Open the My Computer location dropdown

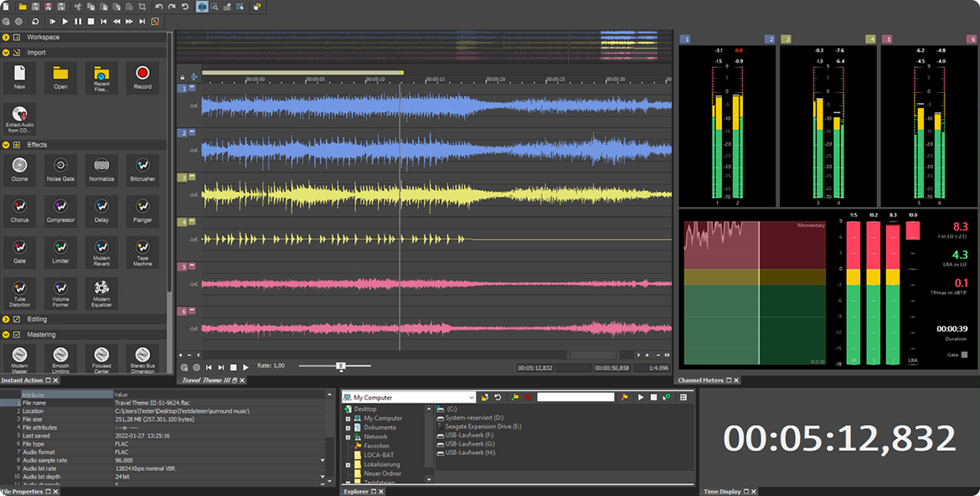coord(472,397)
